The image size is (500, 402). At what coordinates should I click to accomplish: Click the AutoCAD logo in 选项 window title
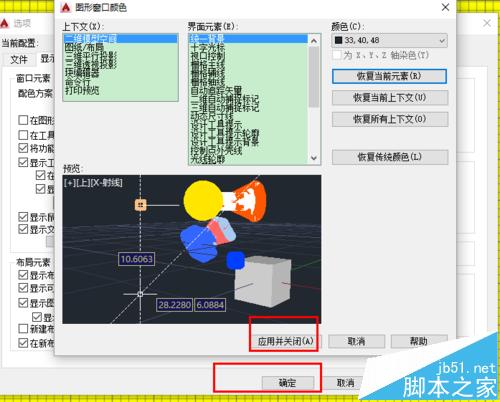pos(4,23)
